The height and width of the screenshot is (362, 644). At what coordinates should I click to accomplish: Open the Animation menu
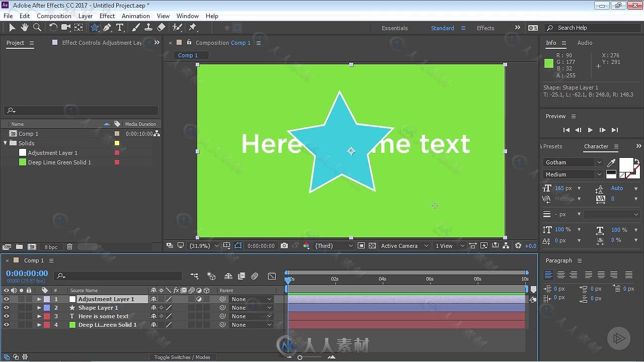[x=136, y=16]
